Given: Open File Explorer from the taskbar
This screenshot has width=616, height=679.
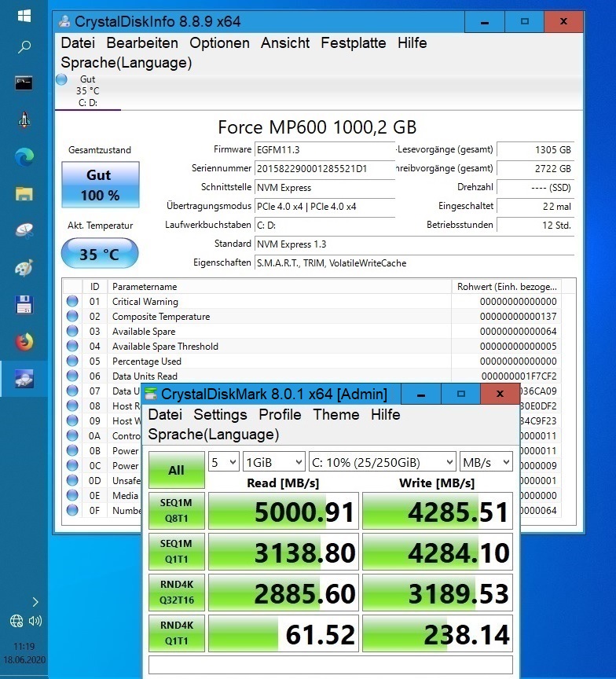Looking at the screenshot, I should (24, 194).
